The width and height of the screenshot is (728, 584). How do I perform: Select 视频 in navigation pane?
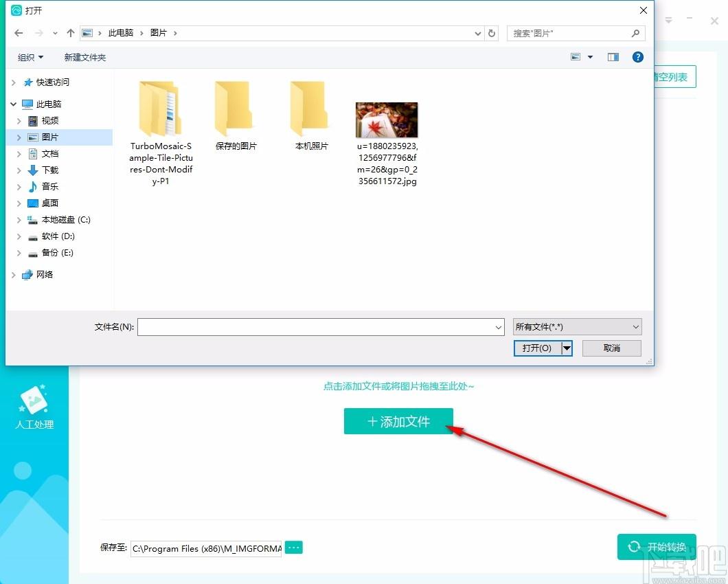pos(49,121)
